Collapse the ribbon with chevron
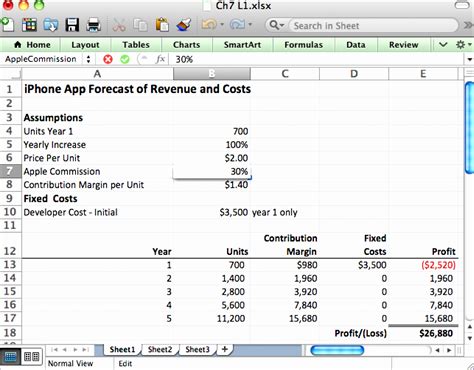Viewport: 474px width, 370px height. tap(443, 44)
